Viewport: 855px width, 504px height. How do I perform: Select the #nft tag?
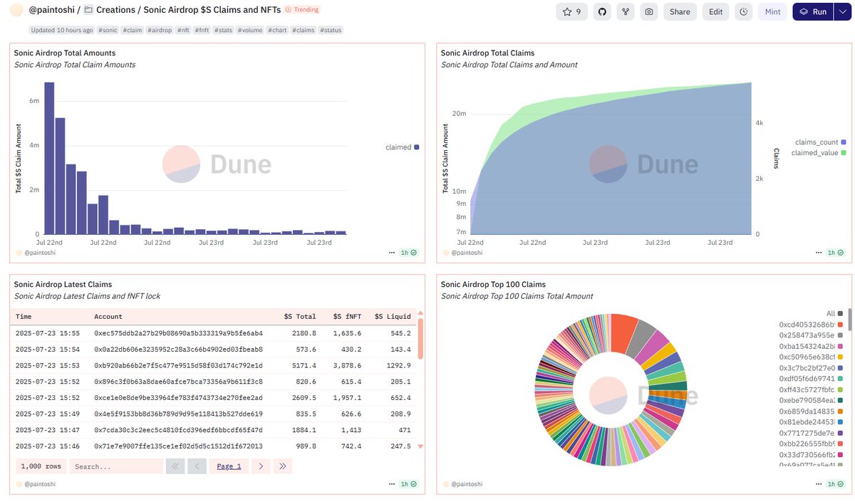(x=184, y=30)
